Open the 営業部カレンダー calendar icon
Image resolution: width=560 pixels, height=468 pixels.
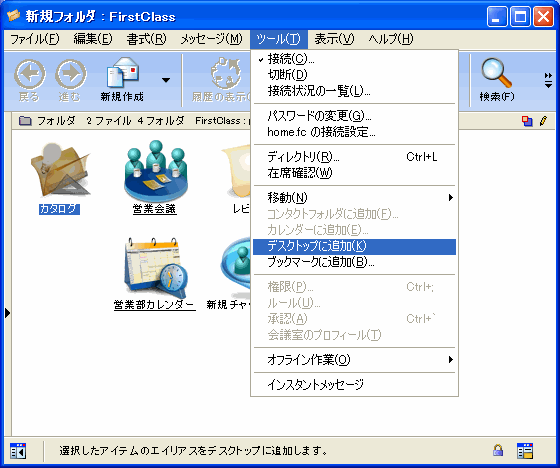point(155,268)
